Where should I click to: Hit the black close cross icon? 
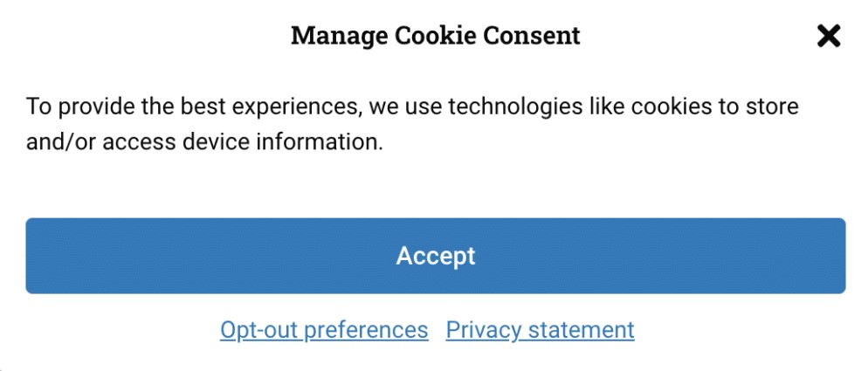828,36
